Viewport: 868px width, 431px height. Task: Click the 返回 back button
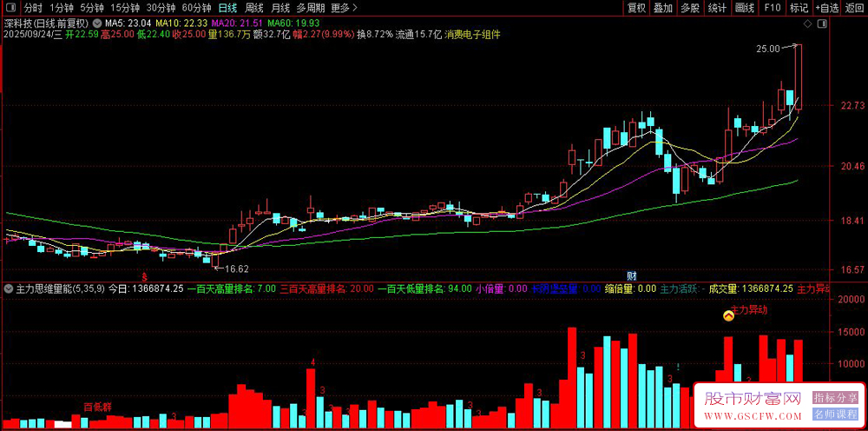point(855,8)
